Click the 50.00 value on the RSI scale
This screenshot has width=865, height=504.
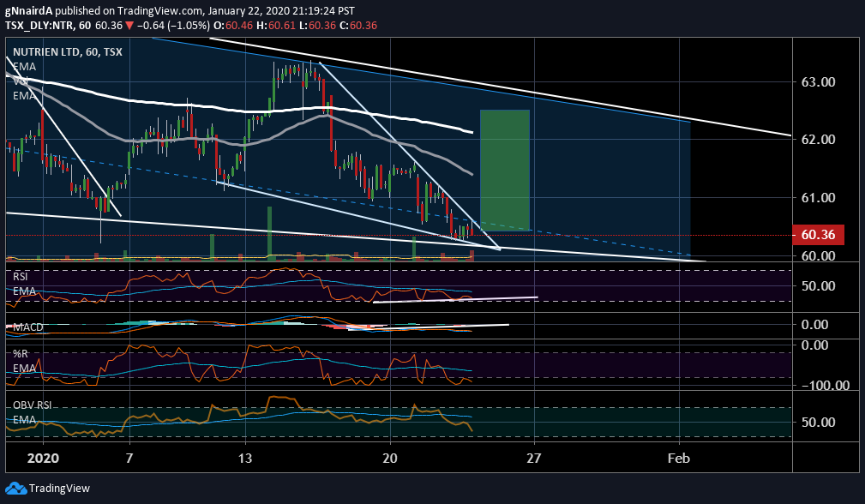[x=818, y=285]
